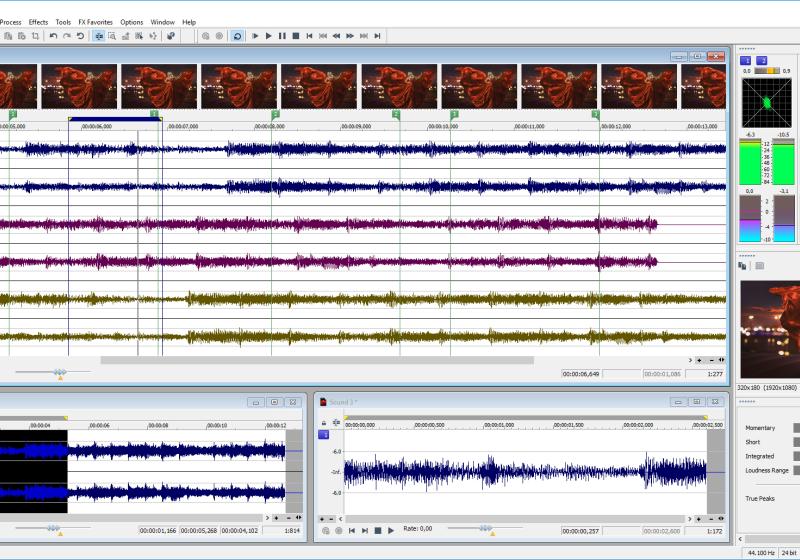Click the Go to Start transport icon
Viewport: 800px width, 560px height.
click(x=309, y=36)
